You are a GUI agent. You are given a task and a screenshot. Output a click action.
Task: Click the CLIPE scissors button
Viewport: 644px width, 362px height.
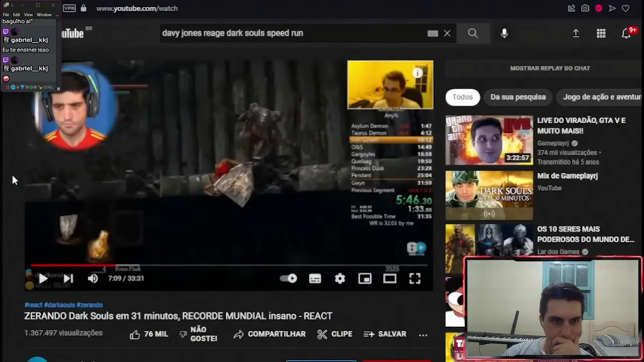point(335,334)
